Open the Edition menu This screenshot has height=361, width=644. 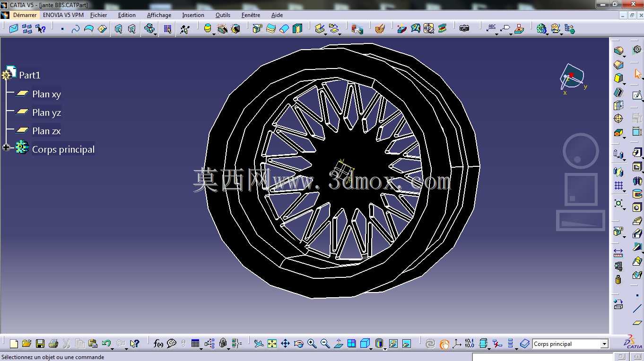[127, 15]
